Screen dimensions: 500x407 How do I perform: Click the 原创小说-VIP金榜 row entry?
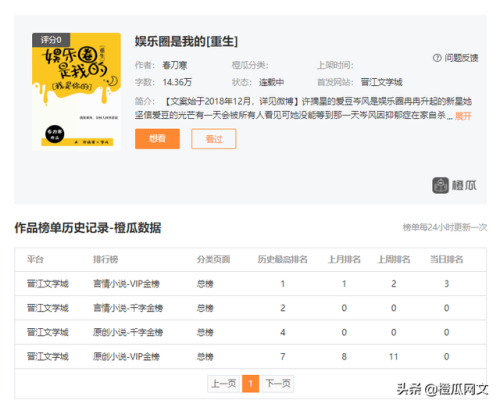[x=126, y=357]
